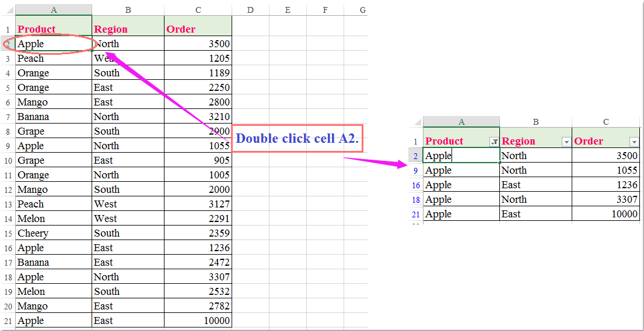Open the Product filter button in the filtered table
Screen dimensions: 644x331
tap(494, 142)
